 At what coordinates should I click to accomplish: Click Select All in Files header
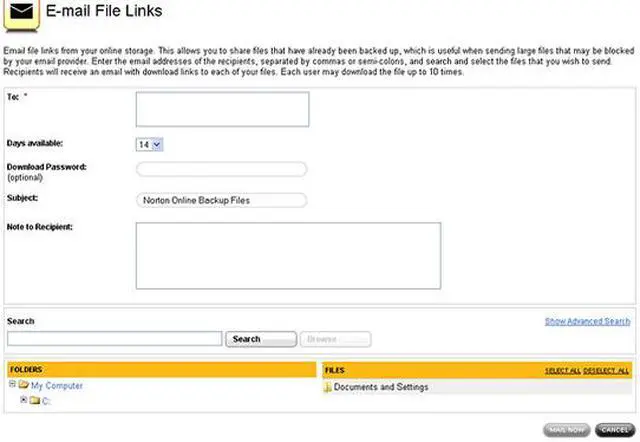click(562, 371)
